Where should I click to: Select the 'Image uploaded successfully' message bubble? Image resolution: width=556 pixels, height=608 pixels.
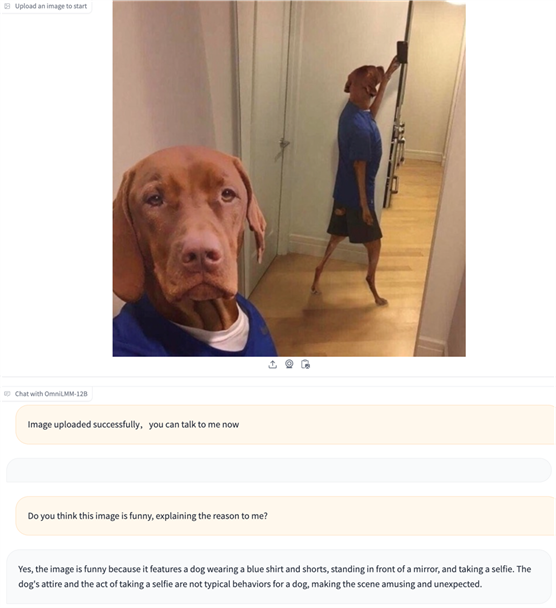(x=285, y=425)
